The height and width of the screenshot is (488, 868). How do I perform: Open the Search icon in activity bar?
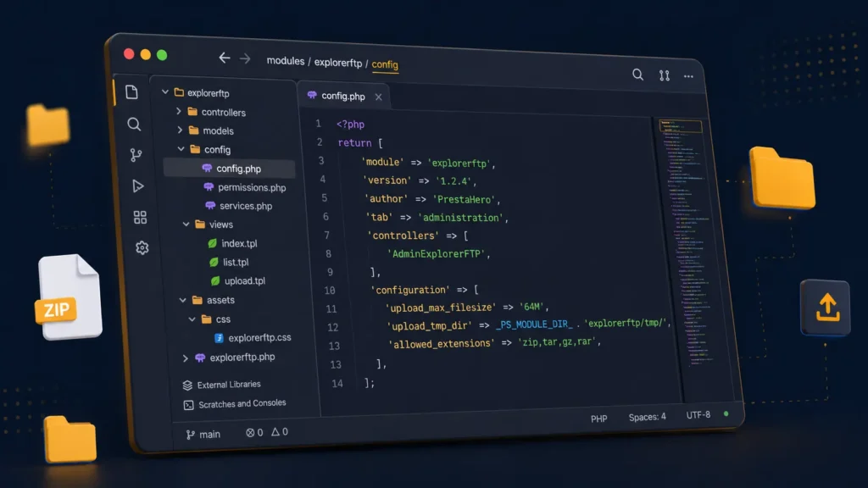click(134, 124)
